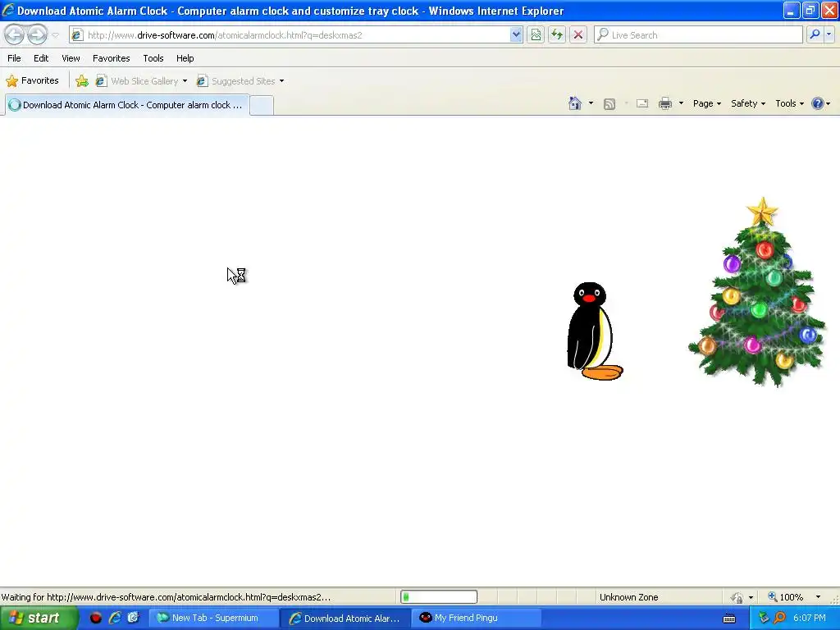Click the orange magnifier tray icon
Viewport: 840px width, 630px height.
tap(779, 619)
